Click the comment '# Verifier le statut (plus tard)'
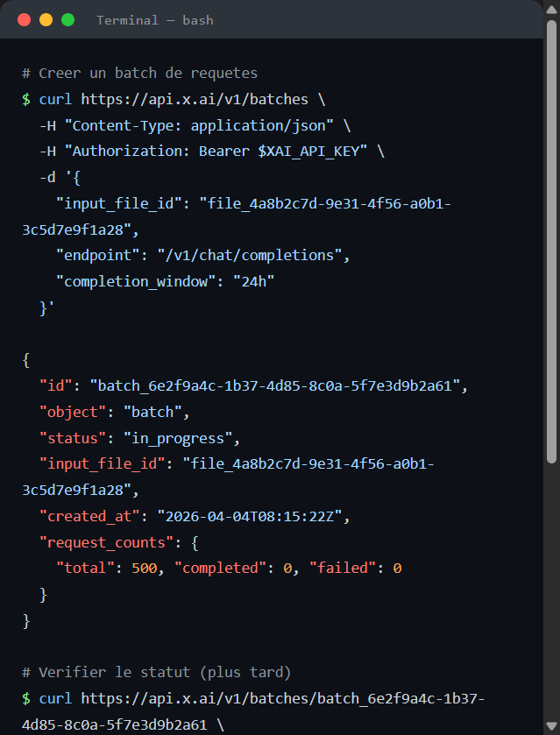This screenshot has width=560, height=735. coord(157,672)
